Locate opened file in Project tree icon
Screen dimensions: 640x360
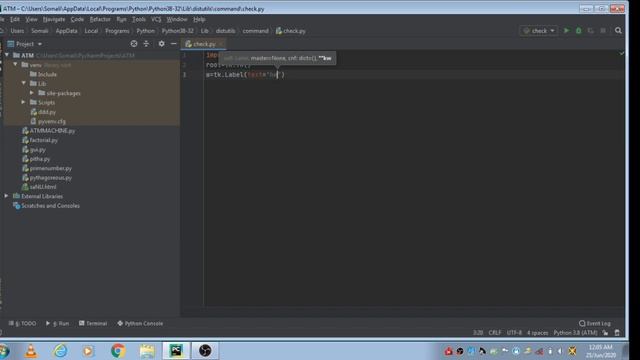coord(134,44)
